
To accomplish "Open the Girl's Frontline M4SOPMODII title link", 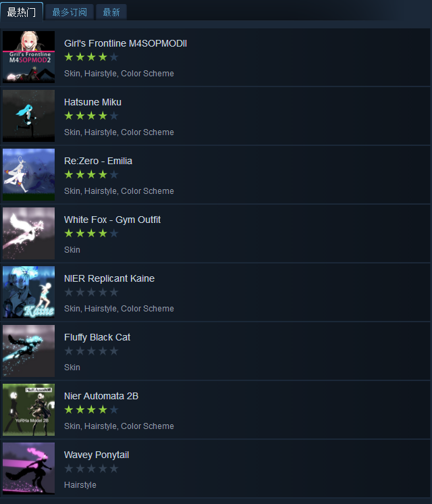I will (x=126, y=43).
